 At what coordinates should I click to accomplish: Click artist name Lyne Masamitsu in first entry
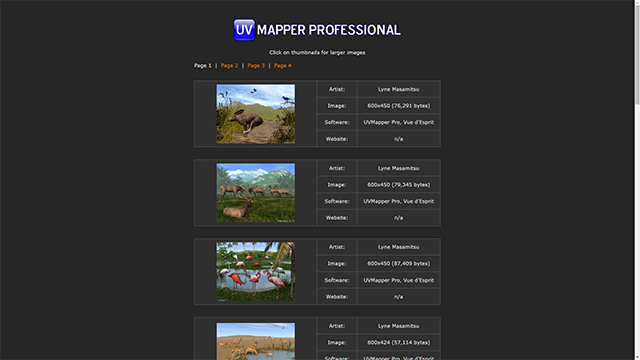click(398, 89)
